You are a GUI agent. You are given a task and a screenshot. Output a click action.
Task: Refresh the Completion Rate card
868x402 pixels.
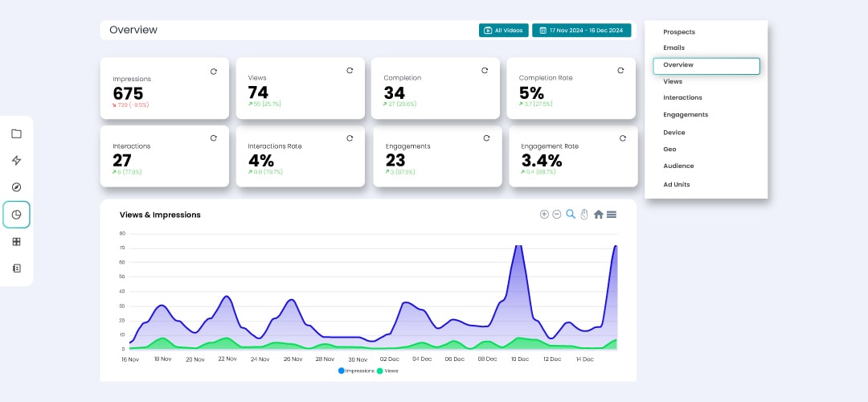(x=620, y=71)
